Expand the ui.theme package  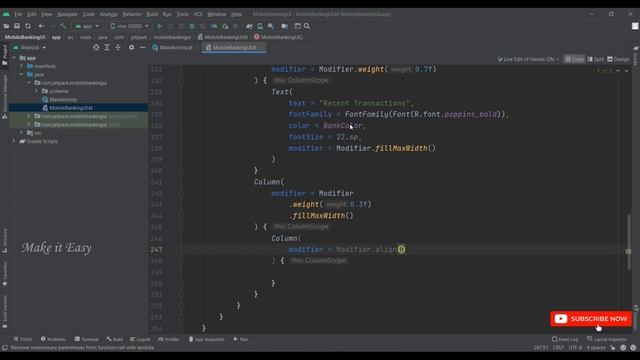[x=36, y=91]
